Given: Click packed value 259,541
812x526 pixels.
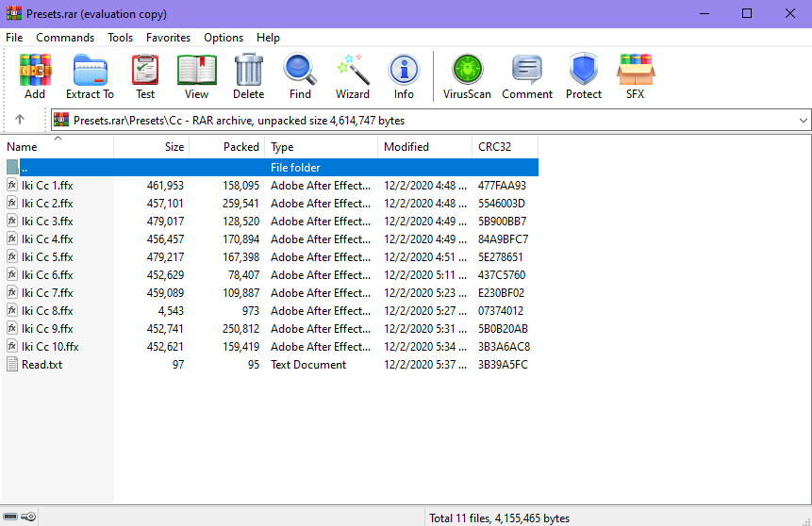Looking at the screenshot, I should click(x=240, y=203).
